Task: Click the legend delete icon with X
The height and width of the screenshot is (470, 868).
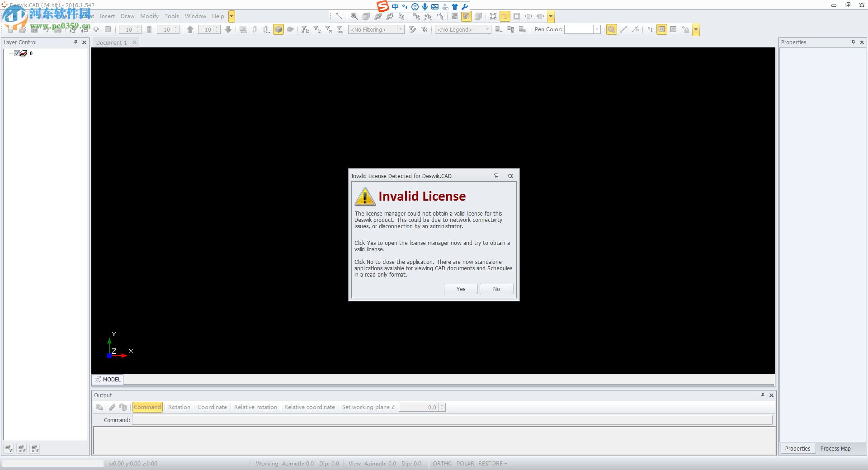Action: [x=522, y=29]
